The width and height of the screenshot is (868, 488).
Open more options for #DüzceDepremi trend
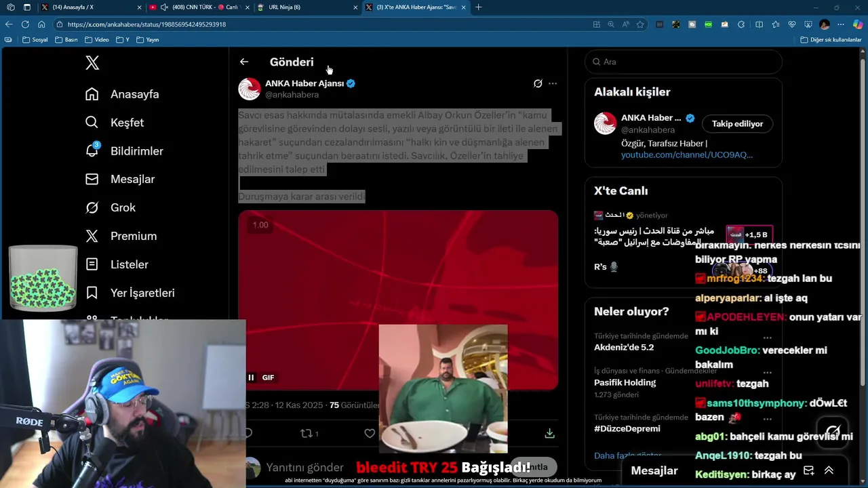point(767,418)
